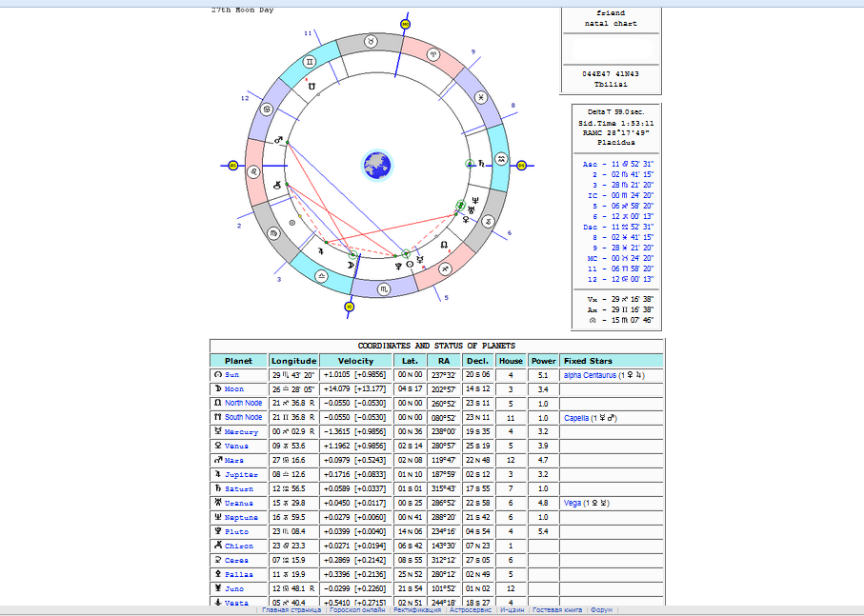Open the Moon link in table
The height and width of the screenshot is (616, 864).
[x=234, y=389]
